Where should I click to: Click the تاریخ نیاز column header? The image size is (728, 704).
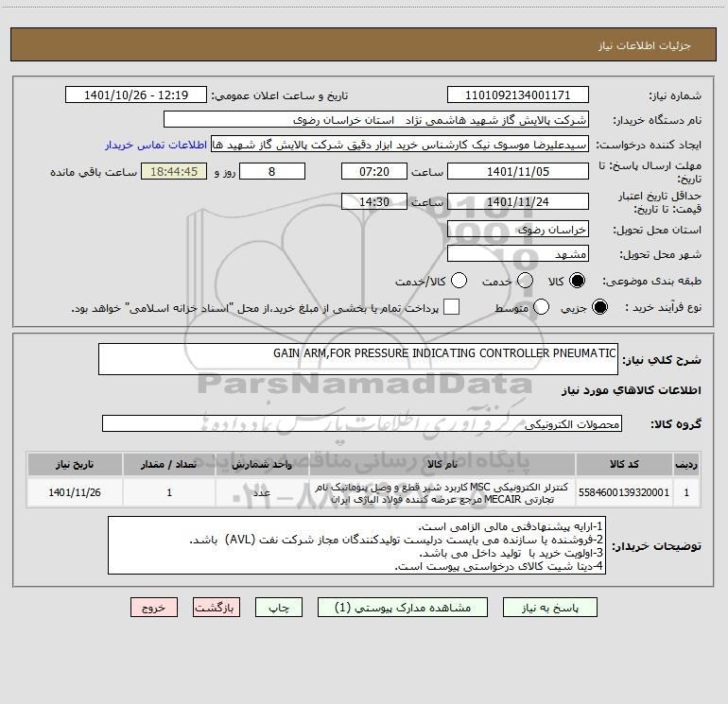coord(75,464)
